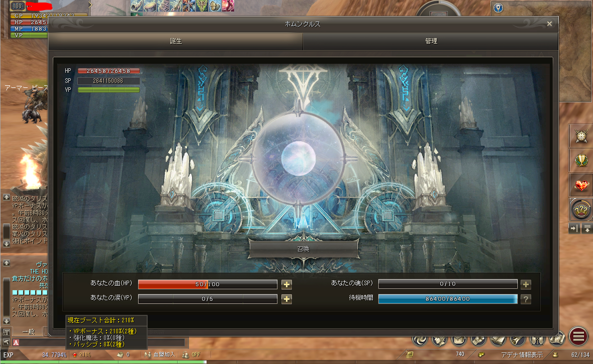Open the mail envelope icon
This screenshot has width=593, height=364.
click(x=120, y=354)
